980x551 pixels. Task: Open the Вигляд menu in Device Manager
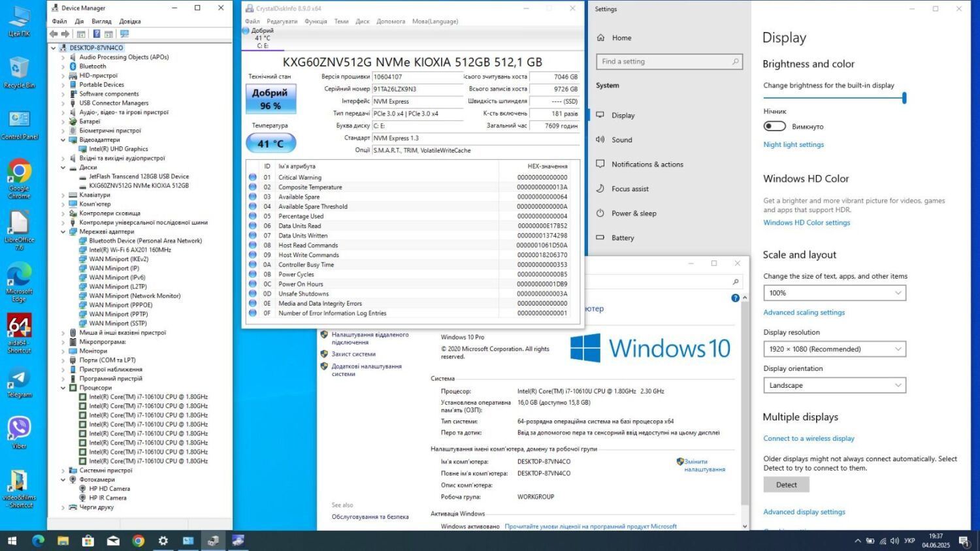[101, 22]
